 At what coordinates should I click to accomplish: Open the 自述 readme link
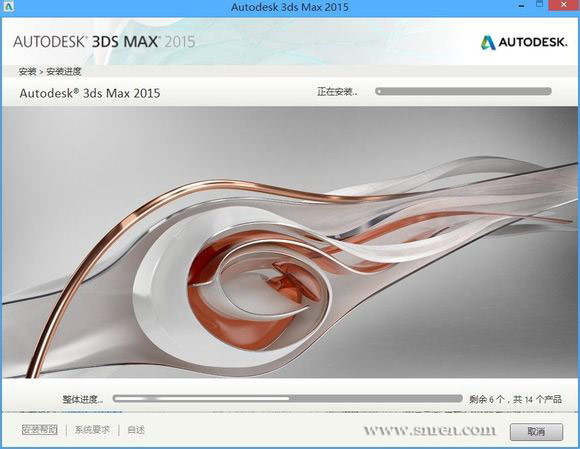click(136, 430)
